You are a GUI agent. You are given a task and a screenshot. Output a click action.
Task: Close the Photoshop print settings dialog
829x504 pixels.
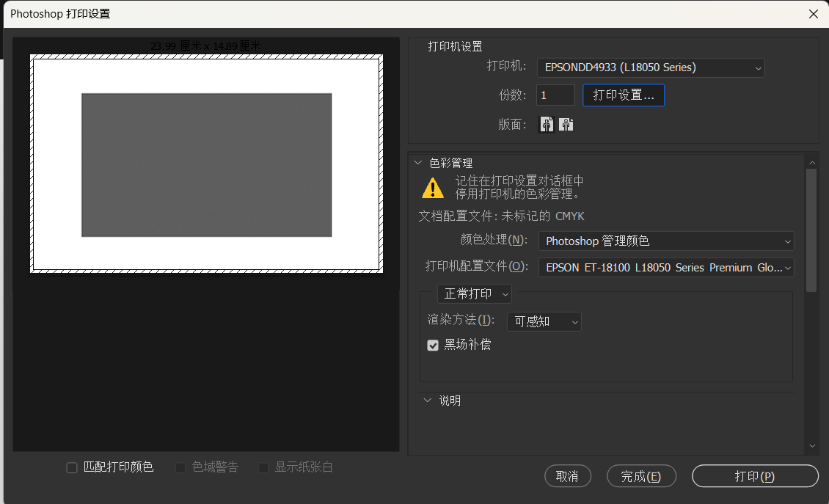[x=813, y=14]
